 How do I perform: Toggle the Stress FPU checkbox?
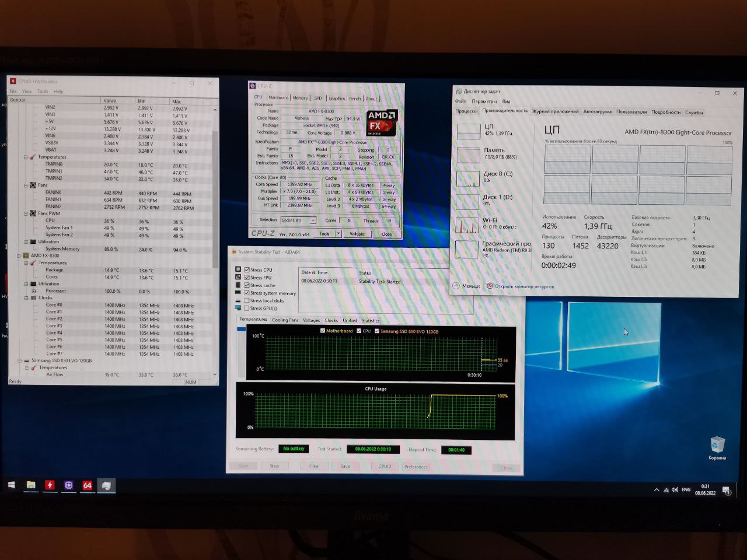click(247, 277)
